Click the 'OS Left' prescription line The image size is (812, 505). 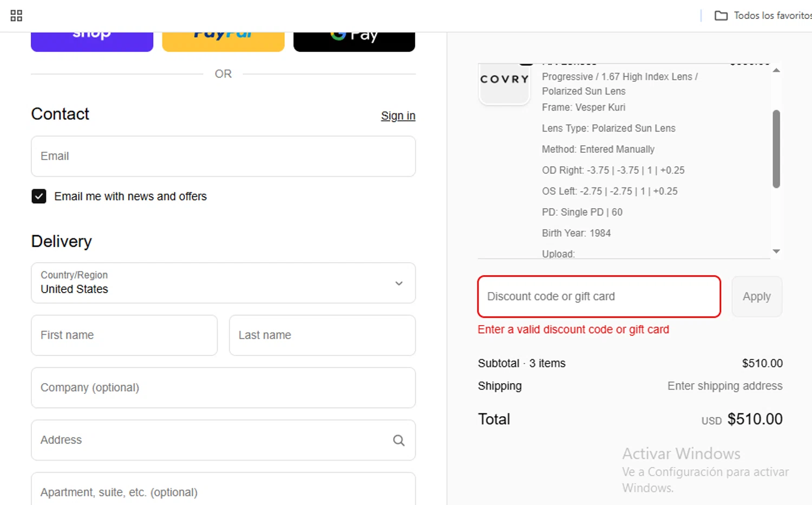tap(610, 191)
